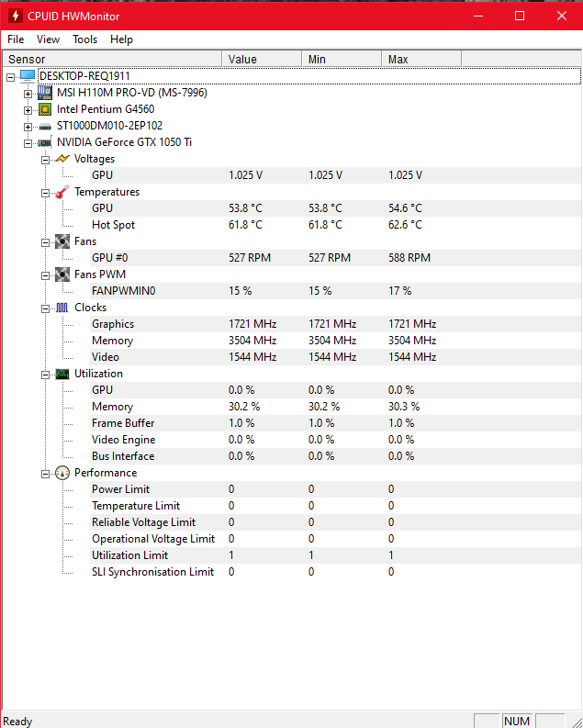Collapse the NVIDIA GeForce GTX 1050 Ti node
Viewport: 583px width, 728px height.
pos(28,142)
